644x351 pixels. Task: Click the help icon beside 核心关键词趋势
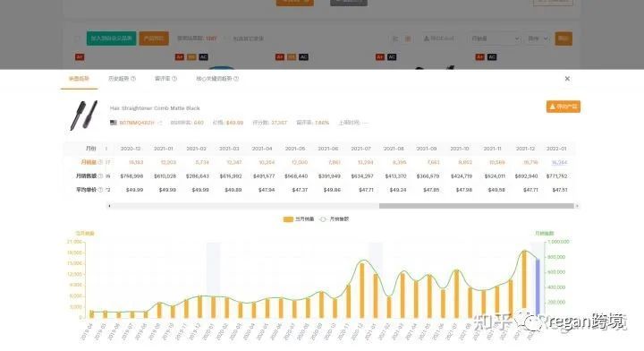click(236, 79)
